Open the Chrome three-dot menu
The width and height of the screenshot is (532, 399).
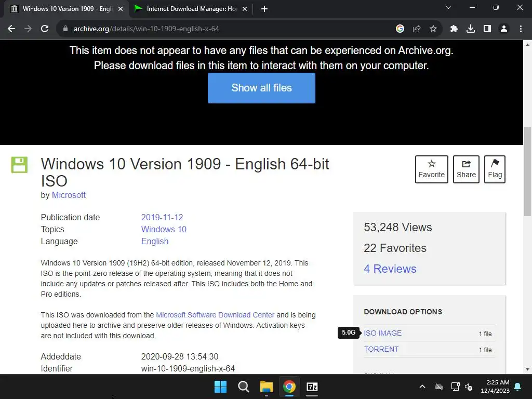point(521,29)
